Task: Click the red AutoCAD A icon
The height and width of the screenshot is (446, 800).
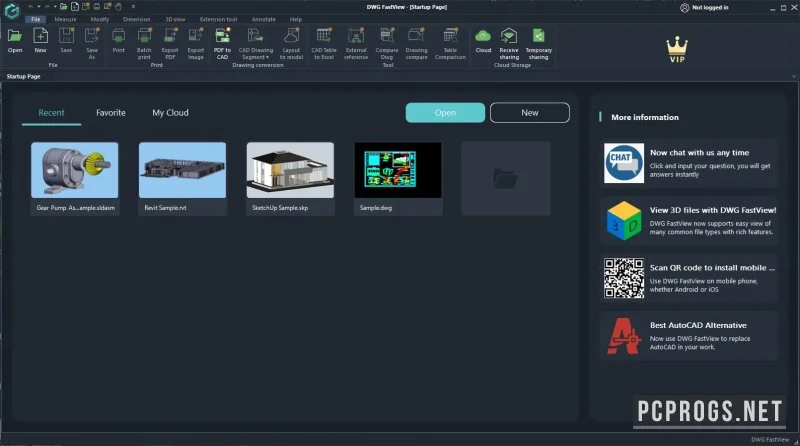Action: (623, 336)
